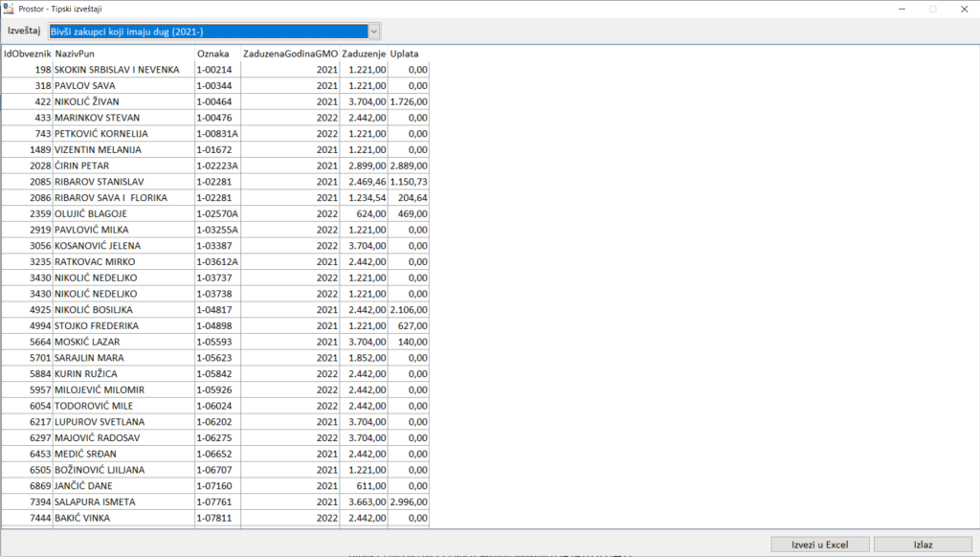
Task: Maximize the Prostor report window
Action: [933, 9]
